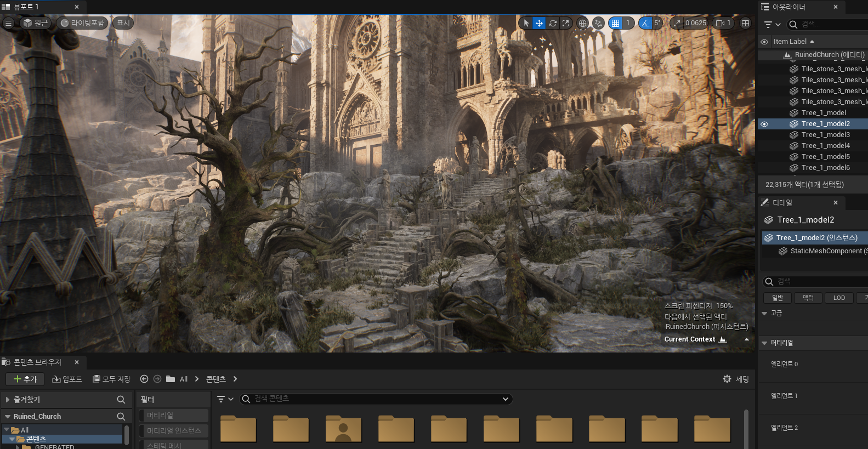The width and height of the screenshot is (868, 449).
Task: Open rotation snap angle 5° dropdown
Action: [657, 23]
